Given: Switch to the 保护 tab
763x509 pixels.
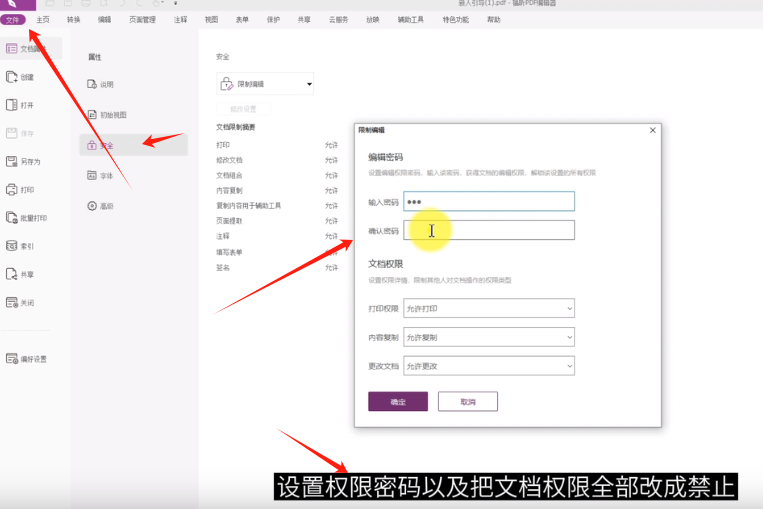Looking at the screenshot, I should (x=273, y=19).
